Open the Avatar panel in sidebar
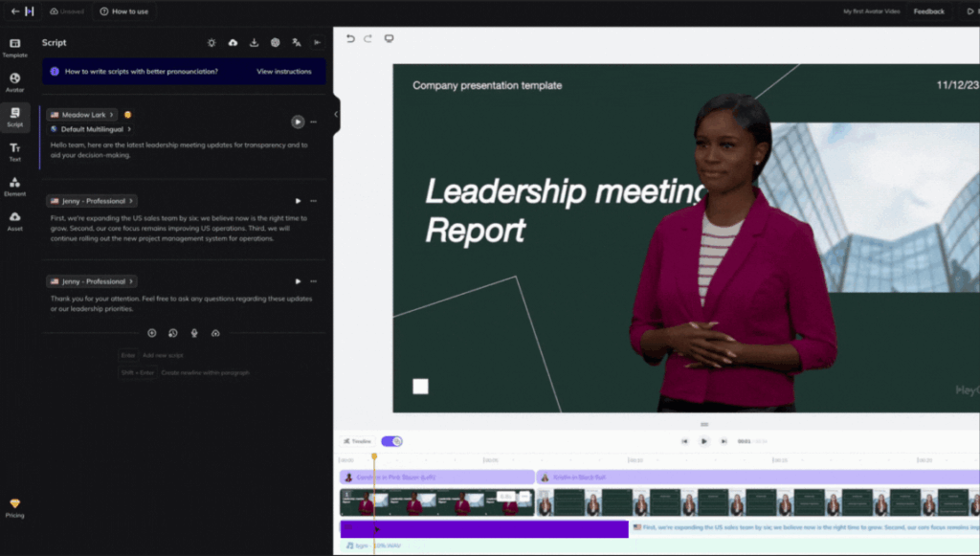 (x=14, y=81)
